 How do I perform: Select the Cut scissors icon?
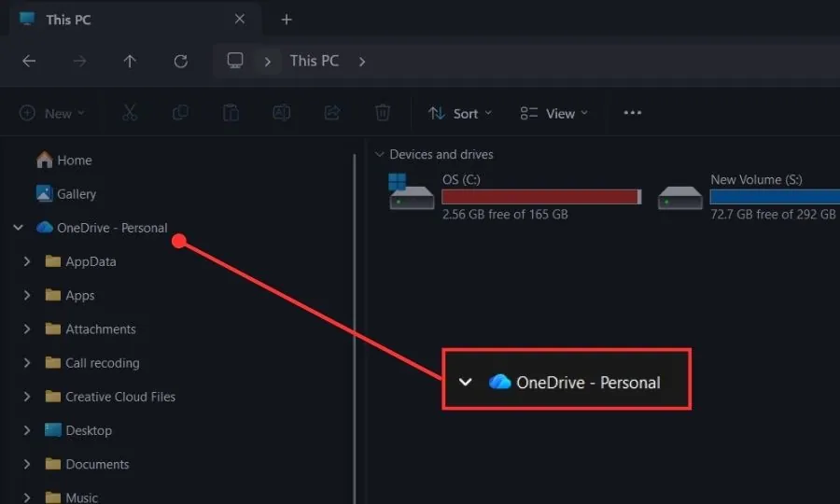pos(130,113)
